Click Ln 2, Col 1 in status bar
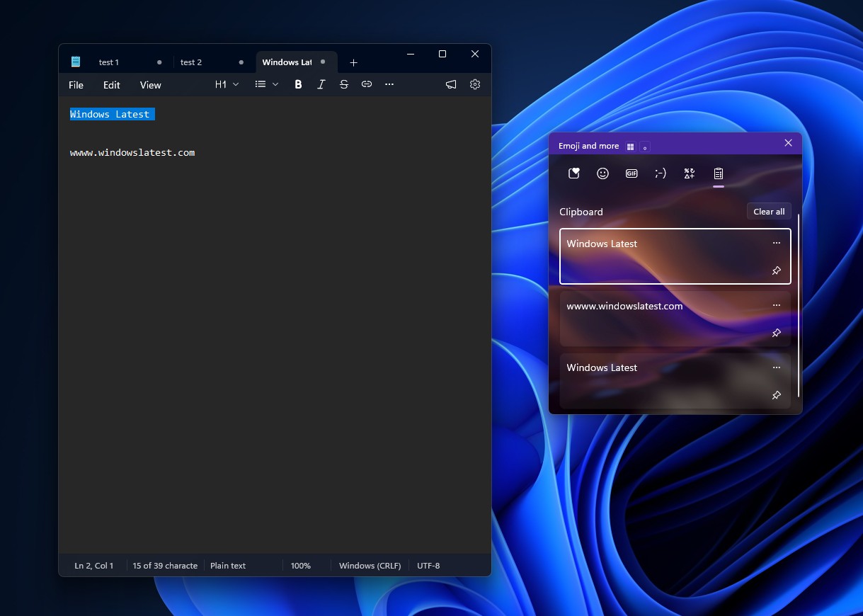Screen dimensions: 863x616 click(94, 566)
